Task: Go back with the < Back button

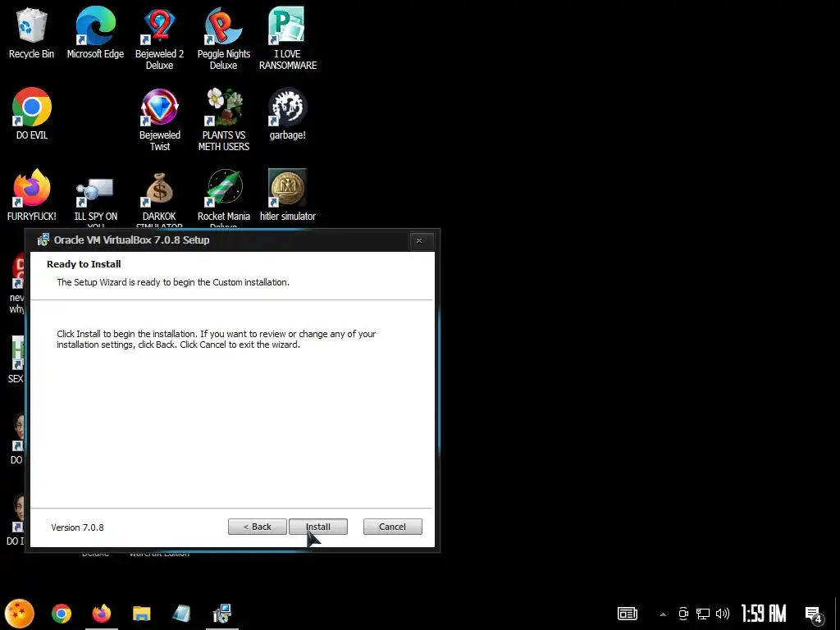Action: pos(257,527)
